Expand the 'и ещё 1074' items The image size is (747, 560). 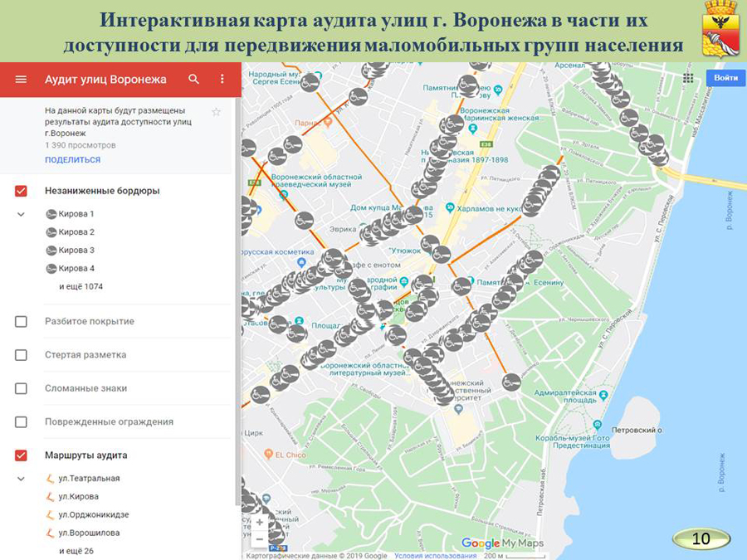(81, 287)
